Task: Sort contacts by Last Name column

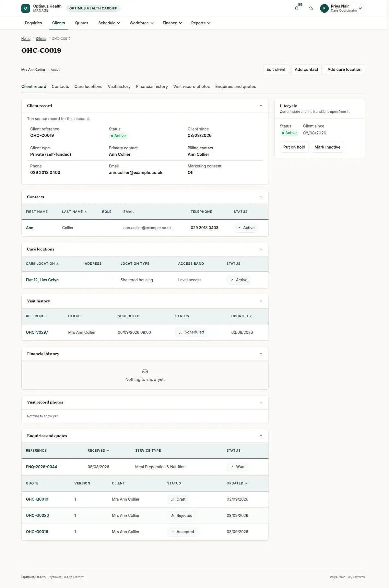Action: (74, 212)
